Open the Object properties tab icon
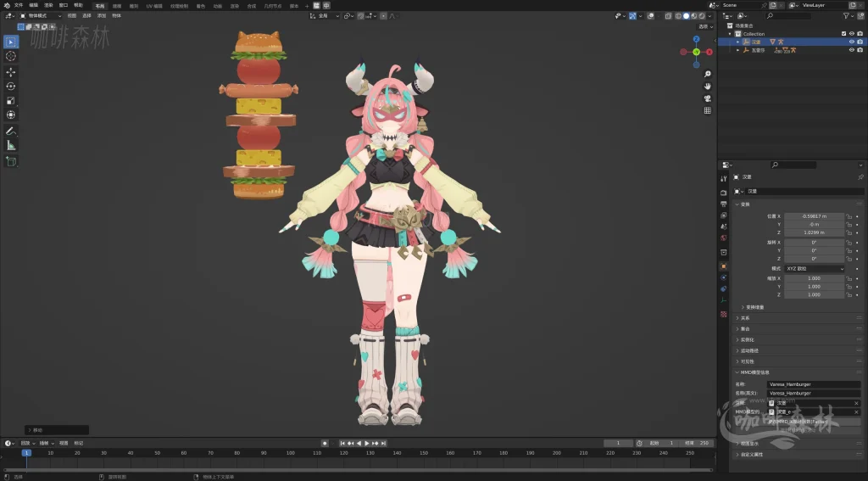The width and height of the screenshot is (868, 481). click(x=724, y=266)
